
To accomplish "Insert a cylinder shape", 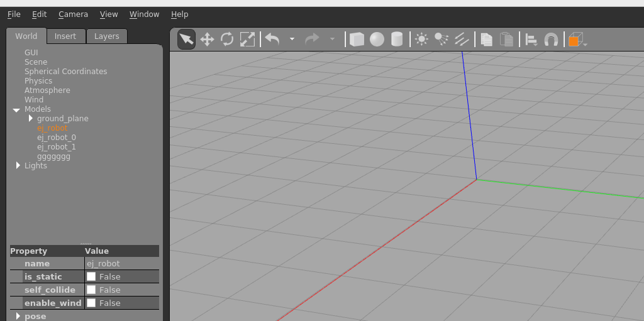I will point(397,40).
